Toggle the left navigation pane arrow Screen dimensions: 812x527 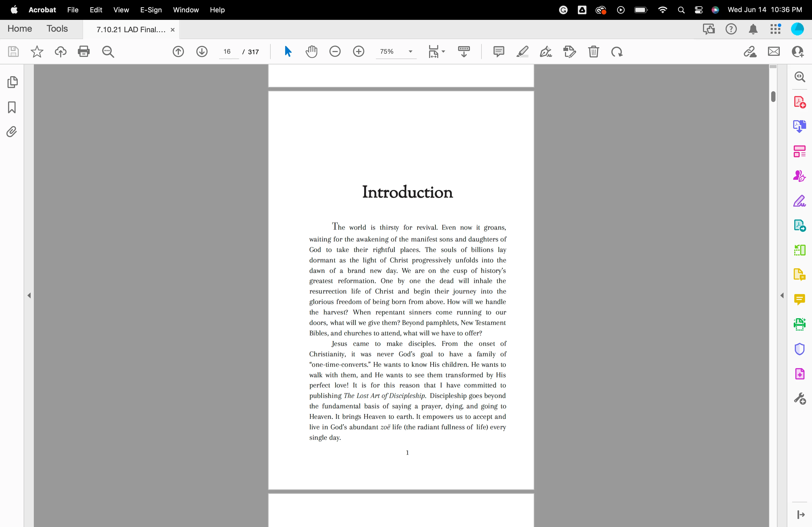tap(29, 295)
